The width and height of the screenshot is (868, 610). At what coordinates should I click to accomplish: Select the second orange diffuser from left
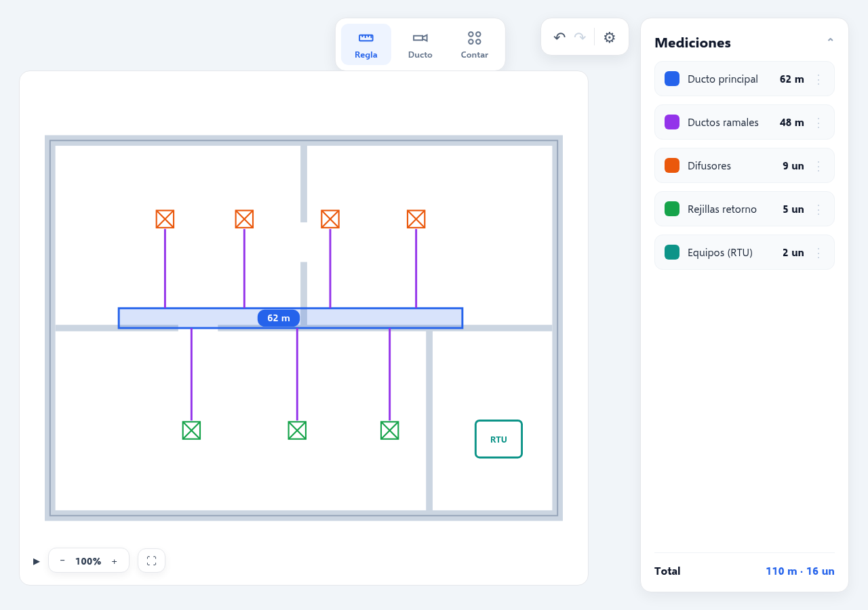pos(244,219)
